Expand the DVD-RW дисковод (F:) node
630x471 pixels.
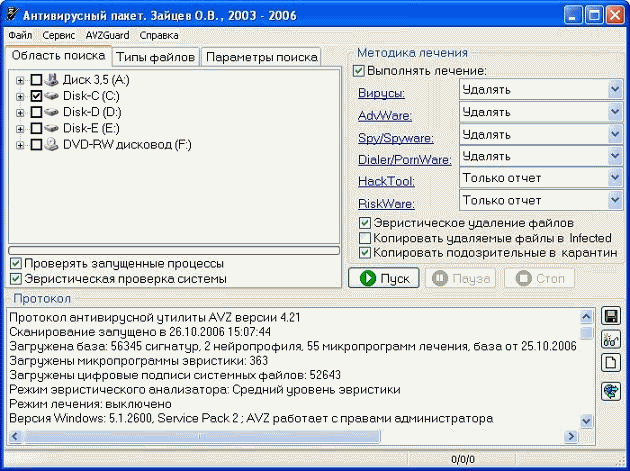click(20, 145)
